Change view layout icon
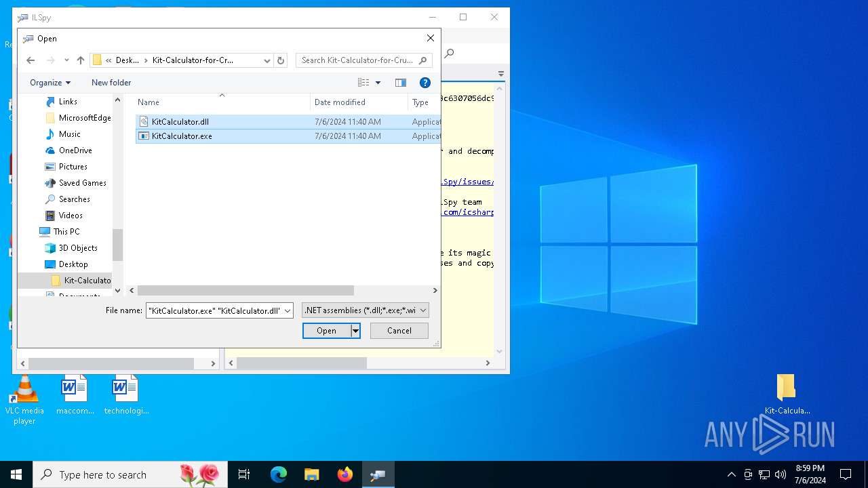The width and height of the screenshot is (868, 488). [x=363, y=83]
